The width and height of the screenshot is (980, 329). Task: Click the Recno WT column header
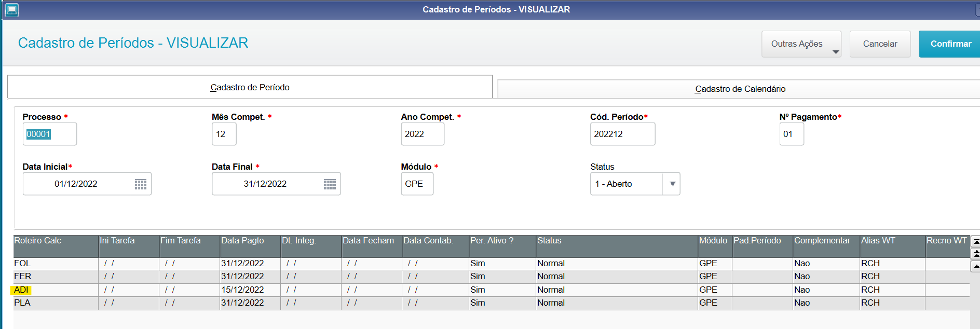click(x=947, y=246)
